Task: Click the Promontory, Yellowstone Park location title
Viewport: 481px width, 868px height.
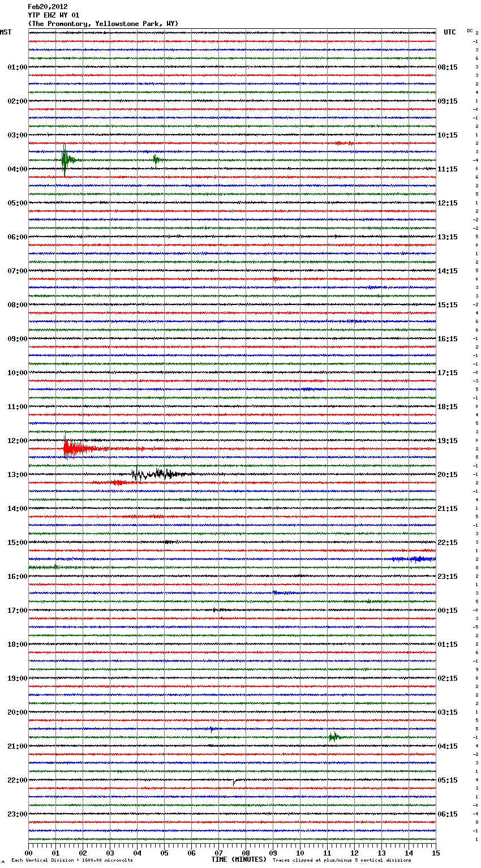Action: (x=103, y=24)
